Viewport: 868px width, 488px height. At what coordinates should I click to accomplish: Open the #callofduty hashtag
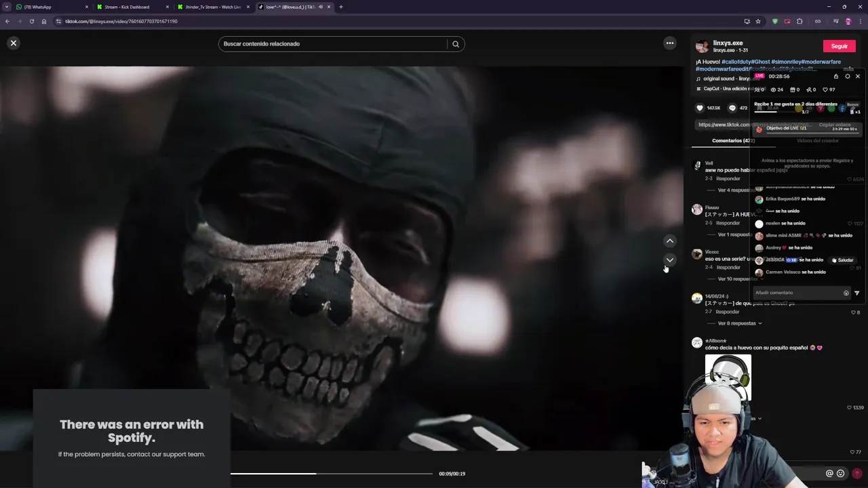736,62
